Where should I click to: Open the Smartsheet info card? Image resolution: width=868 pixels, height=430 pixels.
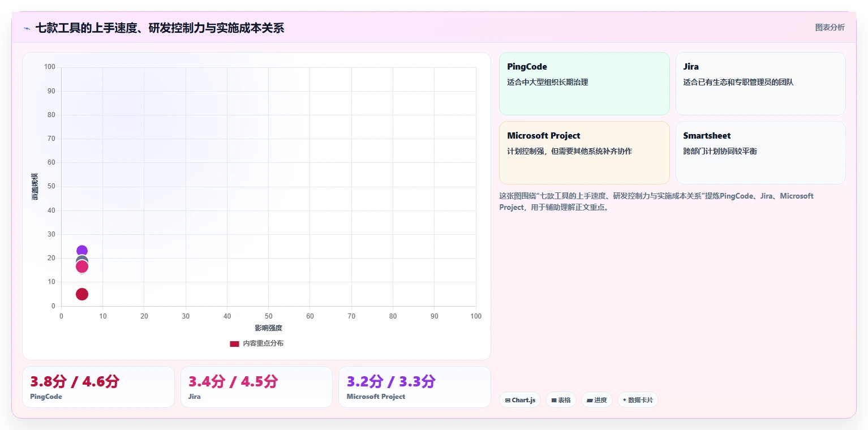pos(760,153)
